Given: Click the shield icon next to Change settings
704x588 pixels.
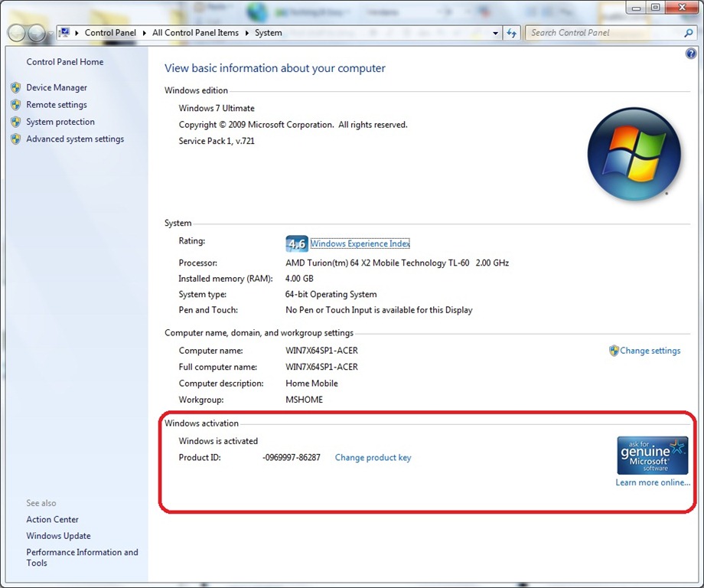Looking at the screenshot, I should click(x=614, y=351).
